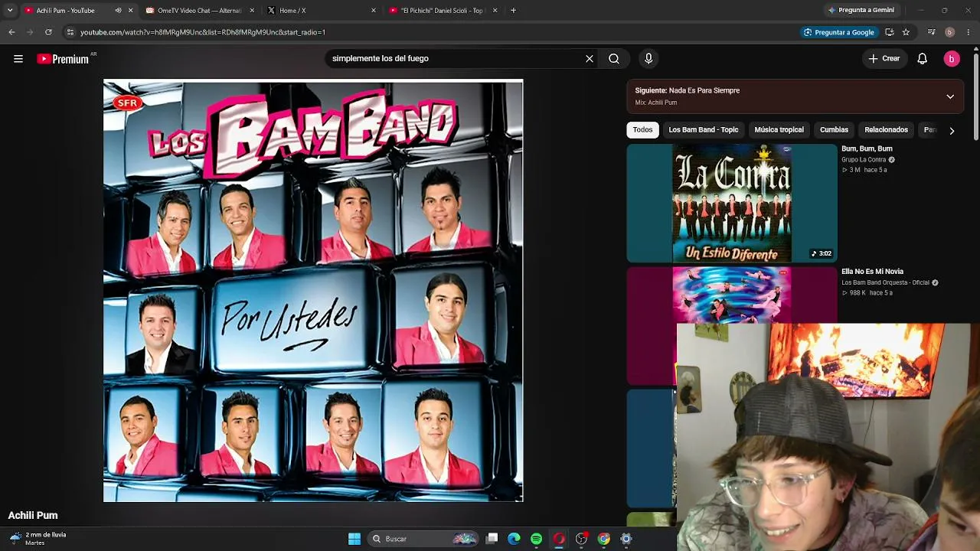Image resolution: width=980 pixels, height=551 pixels.
Task: Close the Achili Pum YouTube tab
Action: tap(131, 11)
